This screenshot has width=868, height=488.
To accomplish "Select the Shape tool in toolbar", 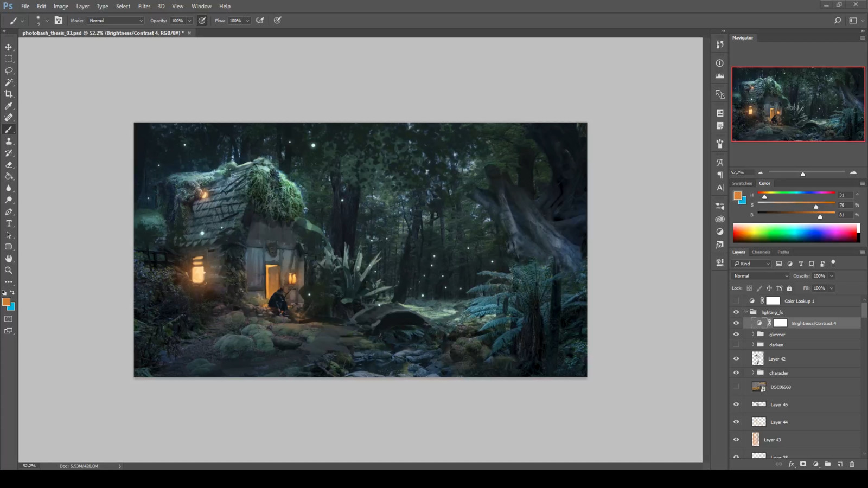I will coord(9,247).
